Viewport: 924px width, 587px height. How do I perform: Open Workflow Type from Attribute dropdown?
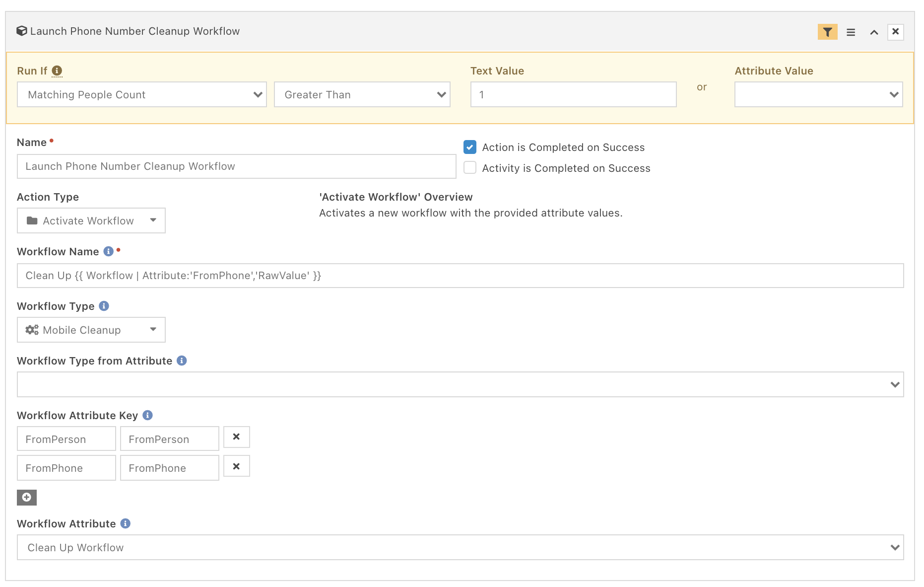pos(460,384)
